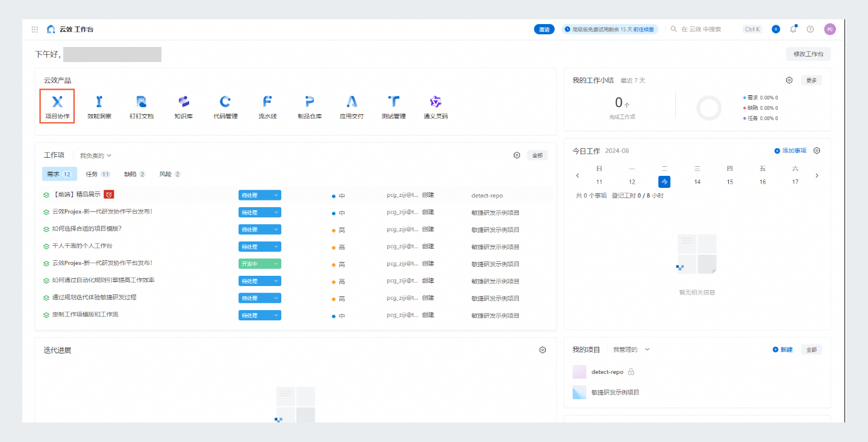The width and height of the screenshot is (868, 442).
Task: Open the help question mark icon
Action: (x=810, y=29)
